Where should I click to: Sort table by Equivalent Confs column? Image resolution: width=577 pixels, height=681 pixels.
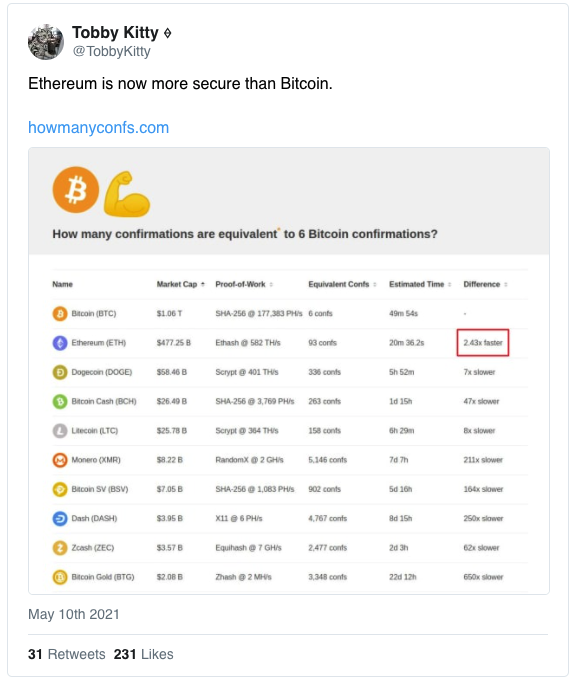(x=342, y=284)
